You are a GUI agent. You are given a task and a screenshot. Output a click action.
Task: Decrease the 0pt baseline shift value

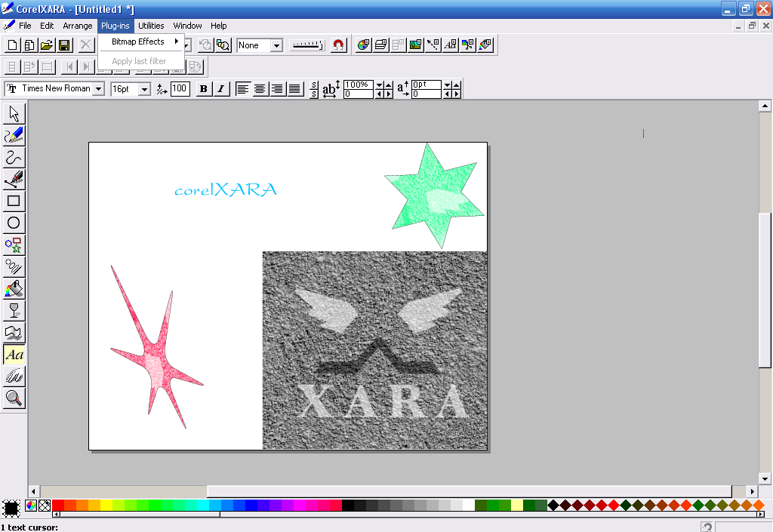[x=447, y=85]
